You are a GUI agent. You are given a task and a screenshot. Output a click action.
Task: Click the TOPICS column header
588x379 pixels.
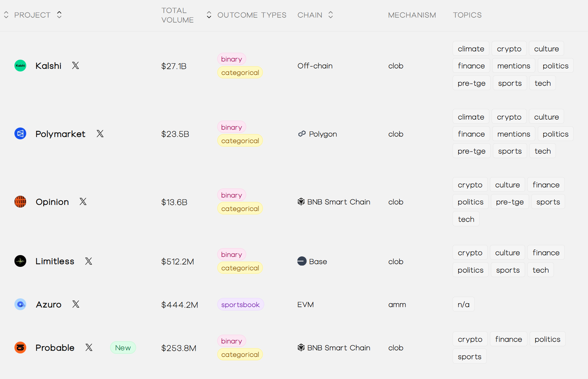pyautogui.click(x=467, y=15)
